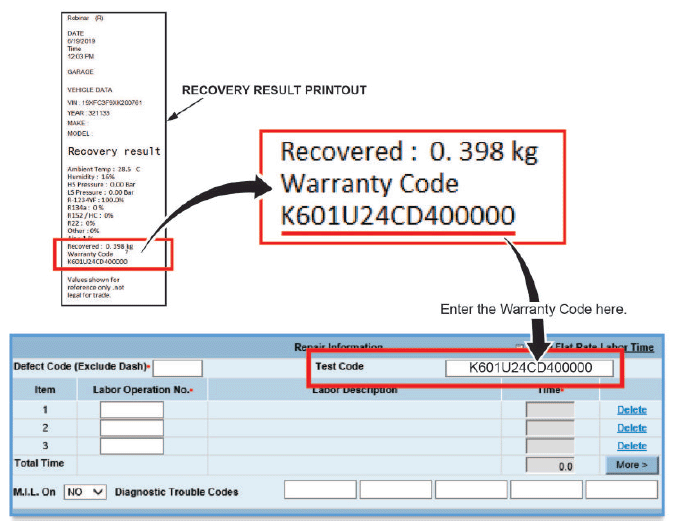Click the third Diagnostic Trouble Codes field
The image size is (678, 530).
point(471,489)
